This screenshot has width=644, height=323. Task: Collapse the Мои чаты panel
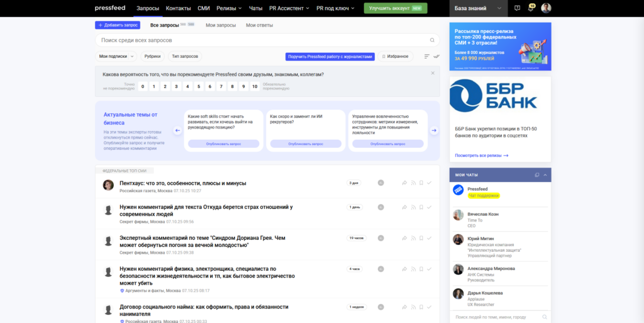[x=545, y=174]
